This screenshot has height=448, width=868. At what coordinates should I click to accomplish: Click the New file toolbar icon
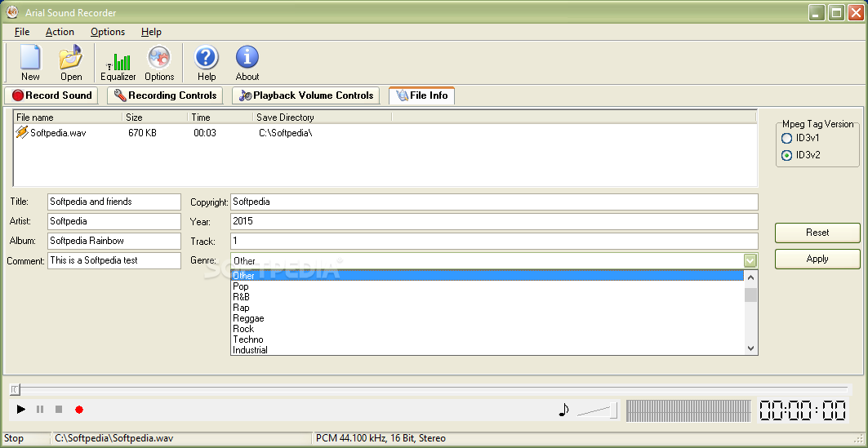[30, 63]
